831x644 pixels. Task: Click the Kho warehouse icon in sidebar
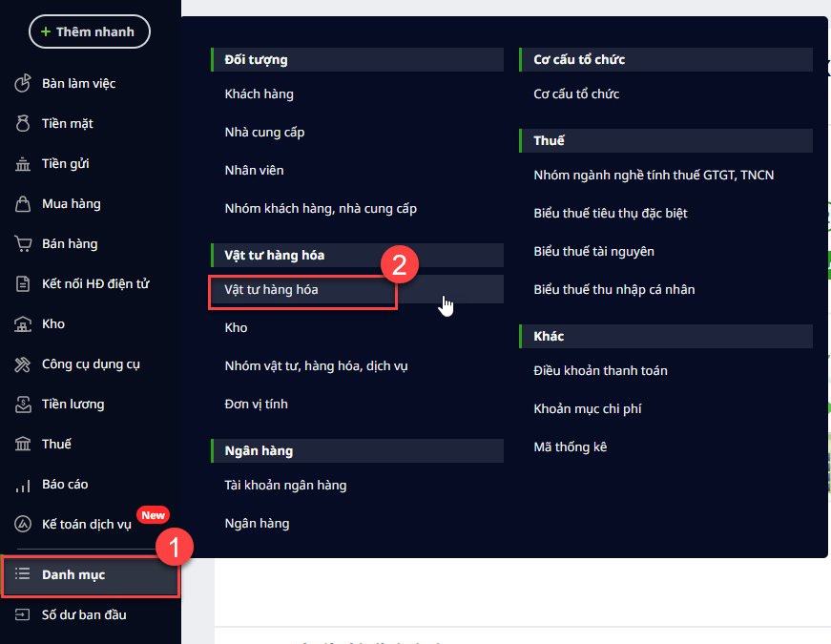click(x=23, y=324)
